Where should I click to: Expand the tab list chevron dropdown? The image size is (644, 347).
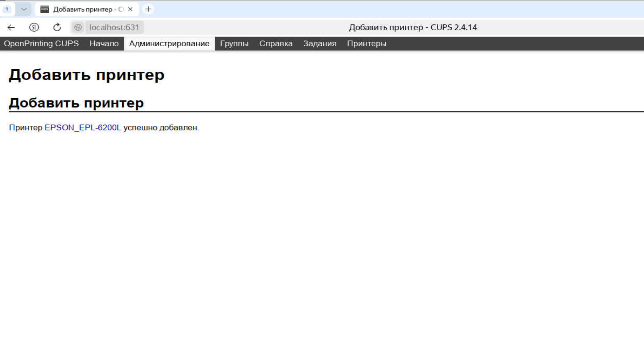[x=24, y=9]
